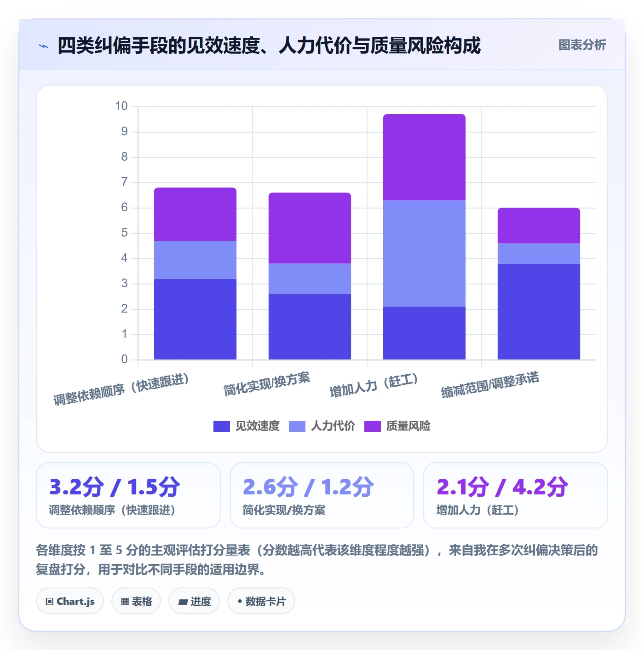
Task: Open the 3.2分 / 1.5分 data card
Action: point(128,495)
